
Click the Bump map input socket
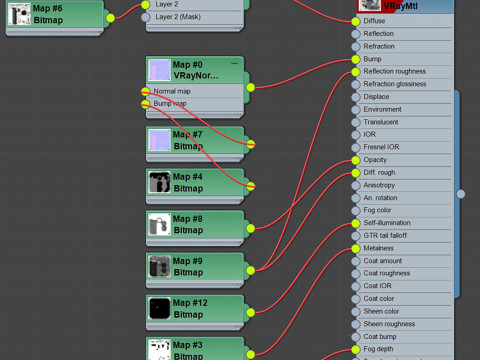pyautogui.click(x=145, y=104)
